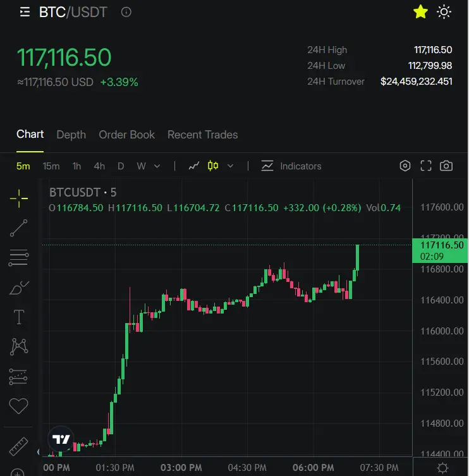Screen dimensions: 469x476
Task: Select the trend line drawing tool
Action: [x=19, y=228]
